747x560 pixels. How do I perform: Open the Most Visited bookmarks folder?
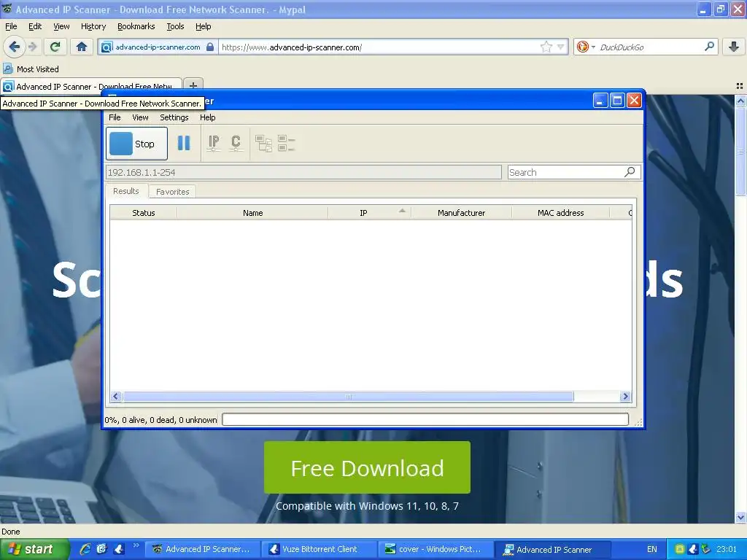pos(31,69)
